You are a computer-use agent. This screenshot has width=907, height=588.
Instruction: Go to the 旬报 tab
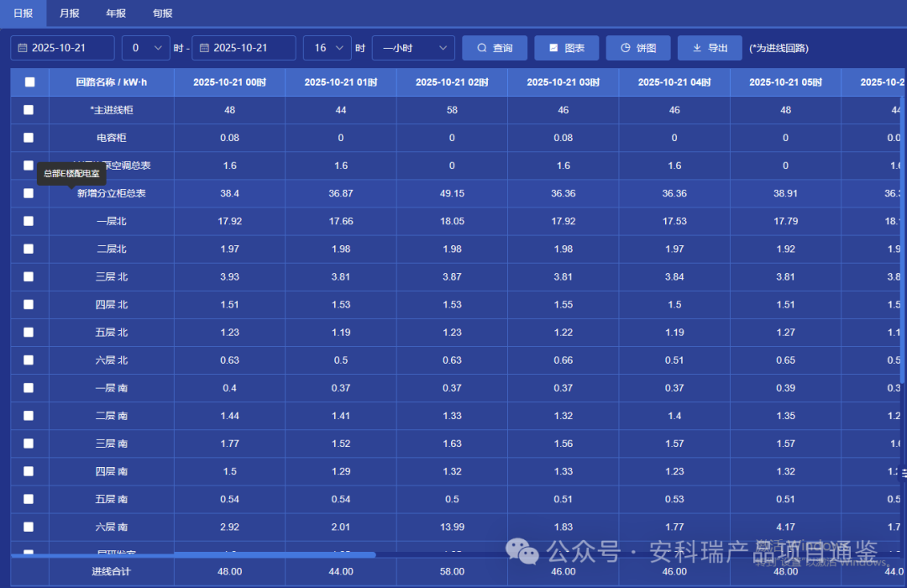click(x=163, y=13)
